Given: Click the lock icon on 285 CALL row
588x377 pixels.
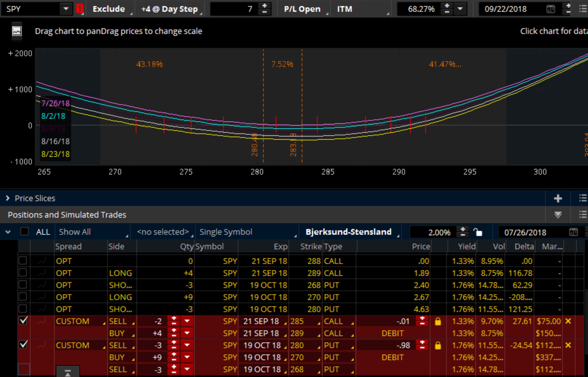Looking at the screenshot, I should [438, 322].
